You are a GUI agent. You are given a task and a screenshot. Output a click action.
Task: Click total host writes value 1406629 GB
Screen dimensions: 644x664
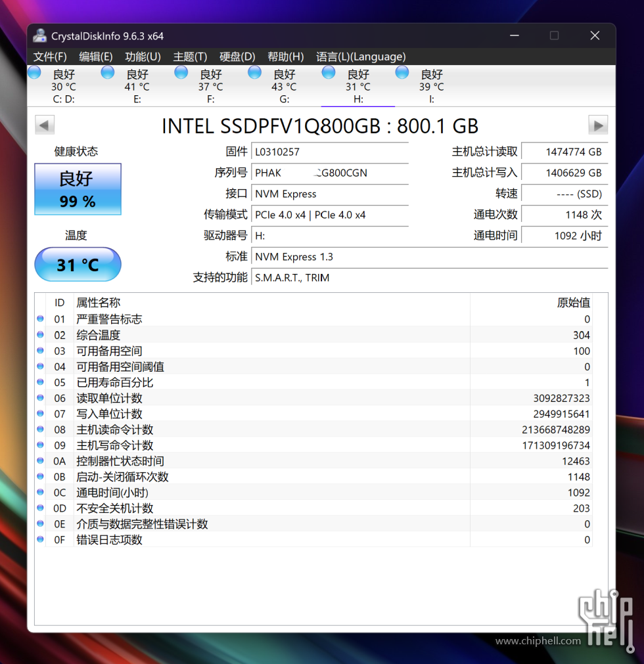coord(564,173)
